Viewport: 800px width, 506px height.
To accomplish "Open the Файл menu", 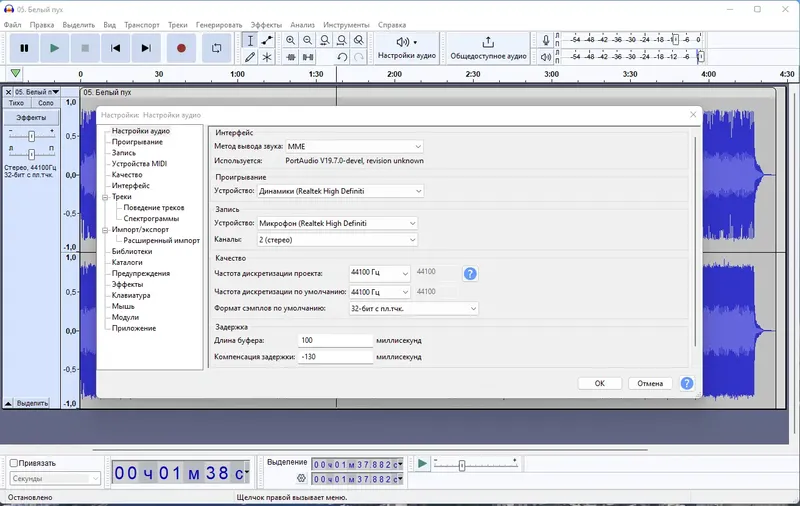I will pyautogui.click(x=13, y=24).
